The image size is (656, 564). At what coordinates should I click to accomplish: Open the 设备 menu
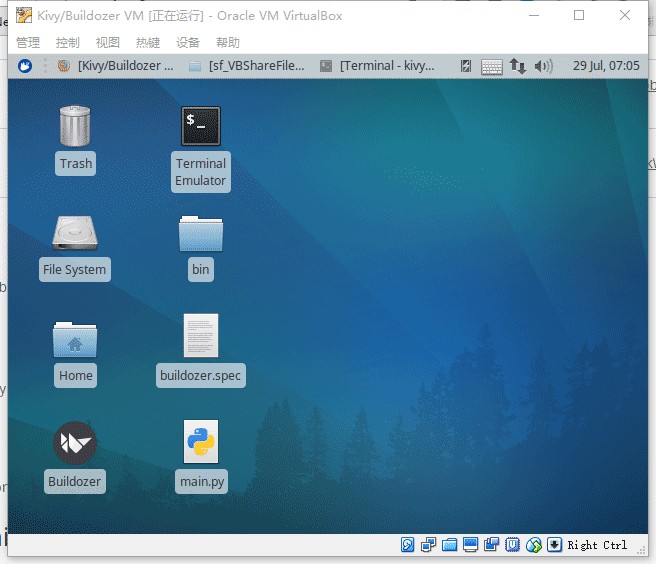[188, 42]
